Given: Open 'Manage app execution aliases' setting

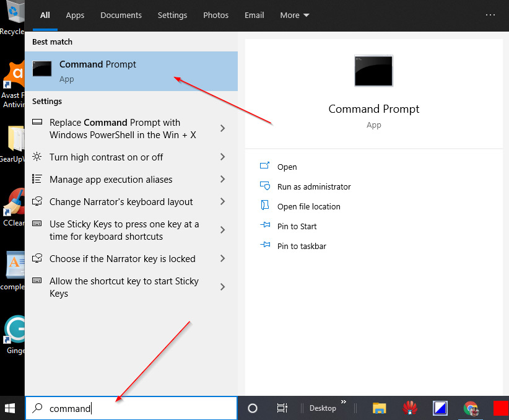Looking at the screenshot, I should [x=131, y=179].
